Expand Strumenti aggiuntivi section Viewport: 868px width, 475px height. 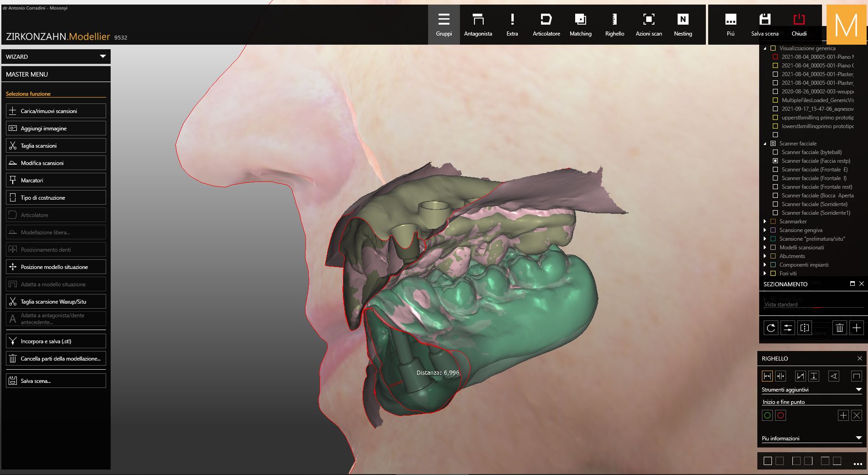(858, 390)
